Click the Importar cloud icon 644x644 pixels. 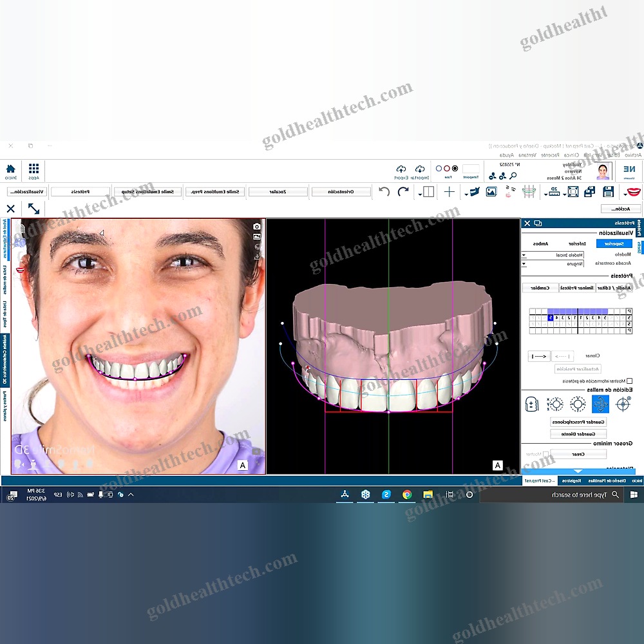point(420,169)
